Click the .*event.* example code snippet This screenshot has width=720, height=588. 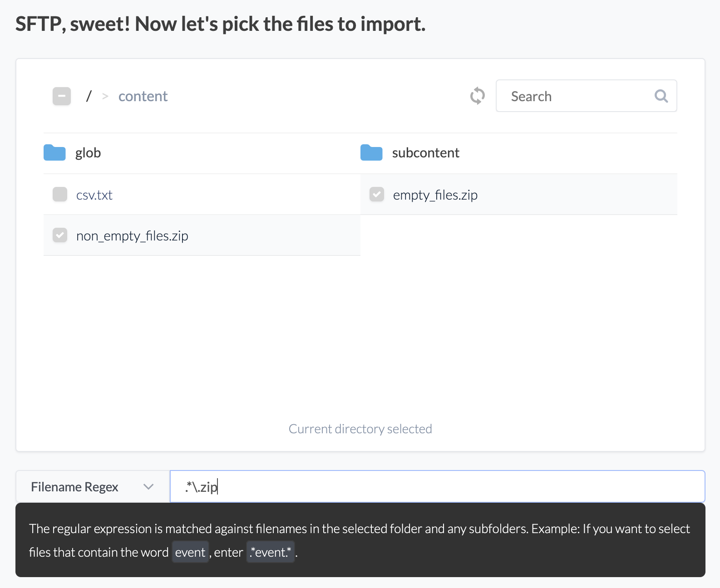click(x=271, y=552)
